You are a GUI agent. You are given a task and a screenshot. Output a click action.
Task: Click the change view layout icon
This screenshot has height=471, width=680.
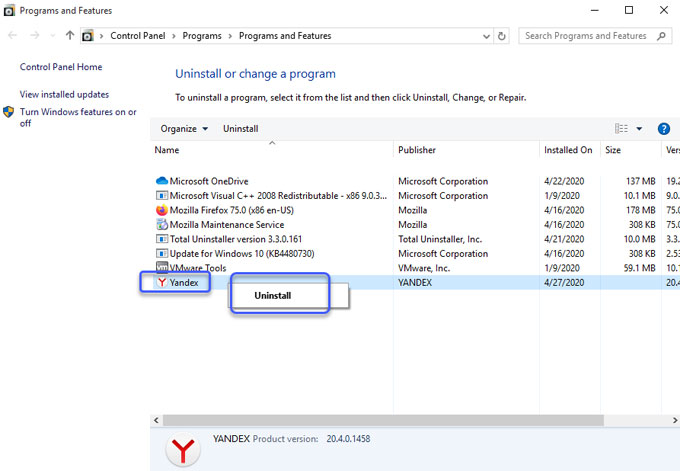tap(621, 128)
